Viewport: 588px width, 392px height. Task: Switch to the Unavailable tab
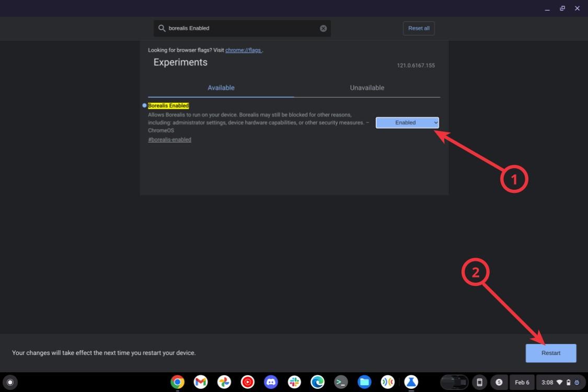click(367, 88)
